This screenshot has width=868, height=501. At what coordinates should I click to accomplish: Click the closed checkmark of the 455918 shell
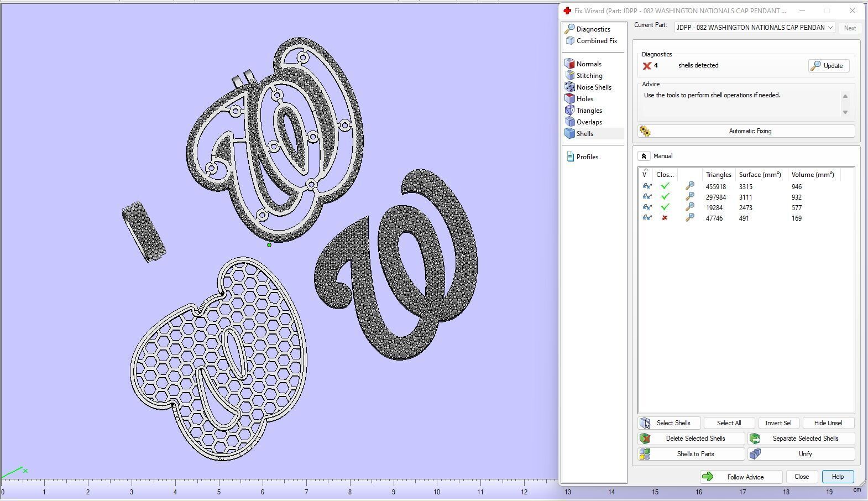click(x=665, y=187)
